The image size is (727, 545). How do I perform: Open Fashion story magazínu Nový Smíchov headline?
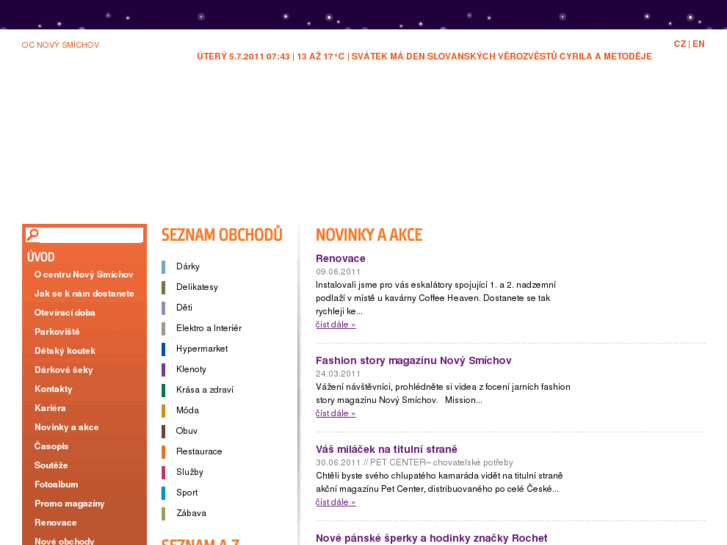[x=414, y=360]
